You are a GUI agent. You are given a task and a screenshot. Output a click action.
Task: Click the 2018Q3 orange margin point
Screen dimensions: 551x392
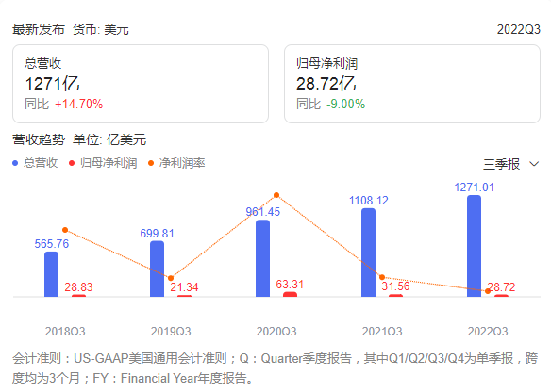click(x=65, y=230)
